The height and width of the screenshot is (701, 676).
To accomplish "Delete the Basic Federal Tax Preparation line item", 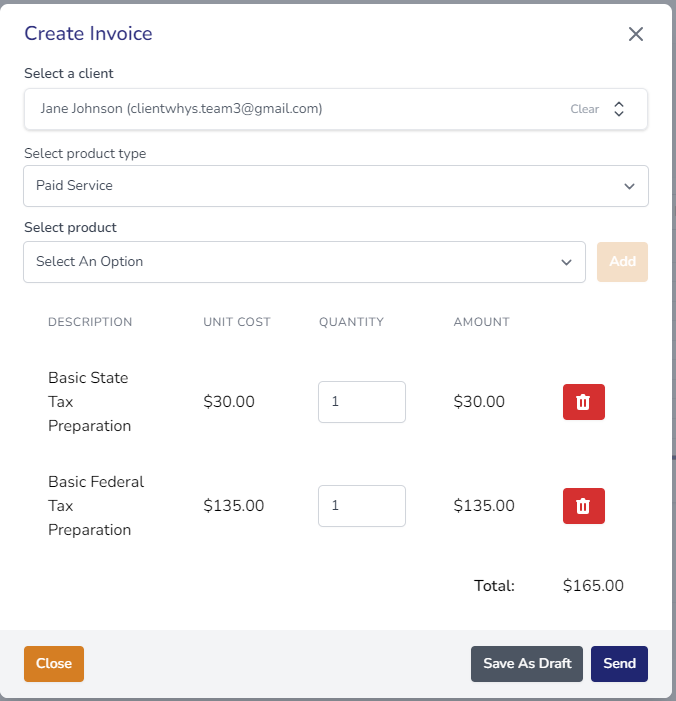I will [583, 506].
